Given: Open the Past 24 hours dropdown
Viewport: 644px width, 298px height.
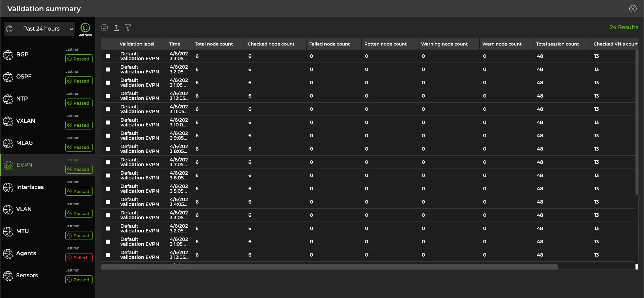Looking at the screenshot, I should point(39,29).
